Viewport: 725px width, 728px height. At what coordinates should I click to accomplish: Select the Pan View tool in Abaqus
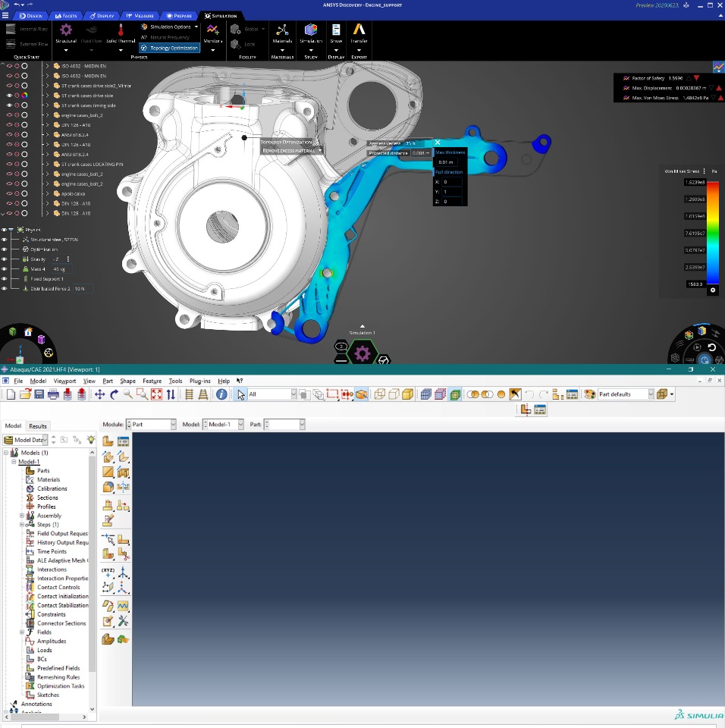100,394
